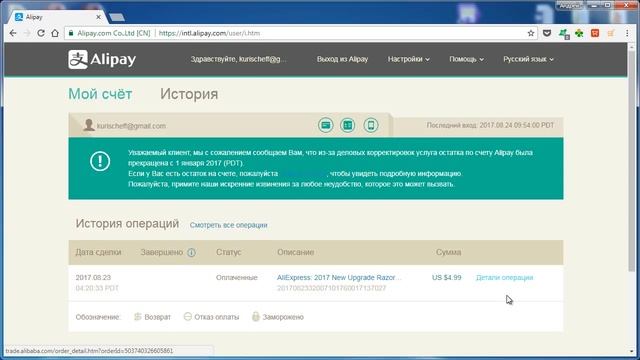Open the Русский язык language dropdown
This screenshot has height=360, width=640.
click(x=528, y=59)
